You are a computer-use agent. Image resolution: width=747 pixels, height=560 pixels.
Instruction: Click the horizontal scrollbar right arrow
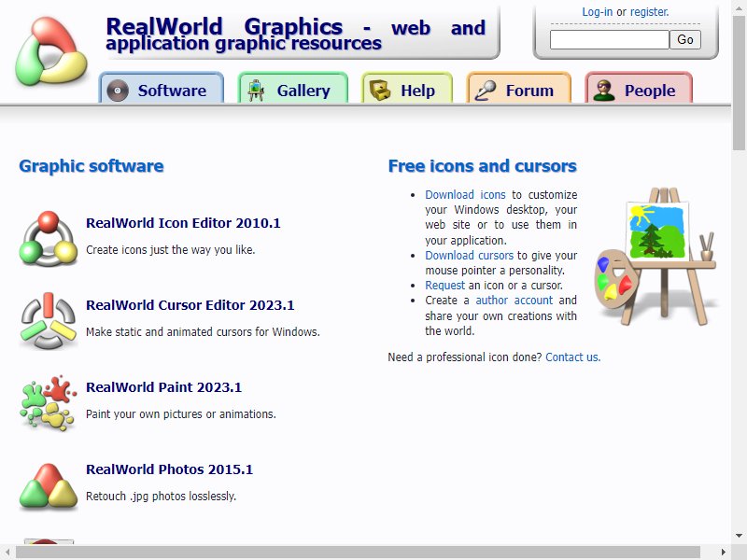[724, 553]
